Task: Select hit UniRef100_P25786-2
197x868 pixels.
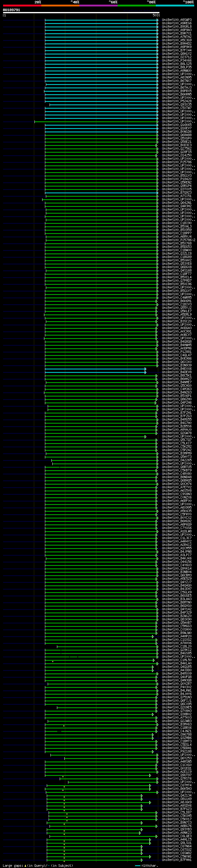Action: [179, 240]
